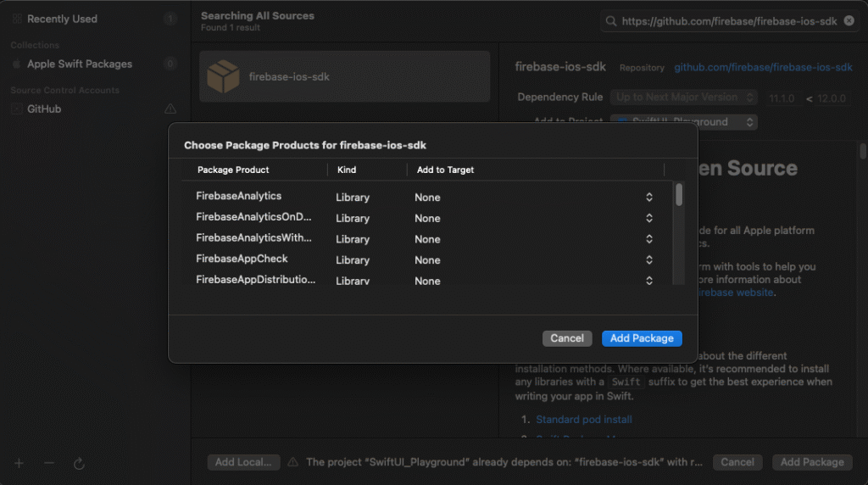
Task: Click the Kind column header
Action: pyautogui.click(x=347, y=170)
